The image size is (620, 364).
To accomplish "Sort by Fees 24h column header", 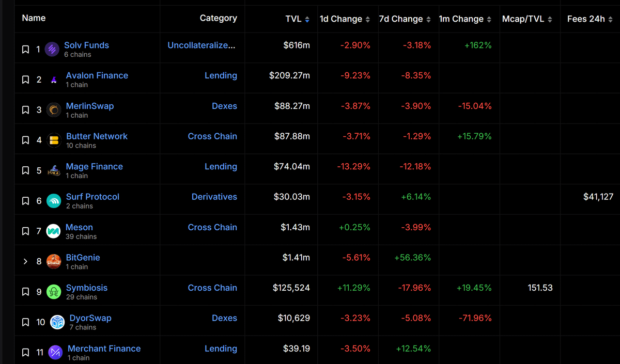I will pyautogui.click(x=590, y=19).
